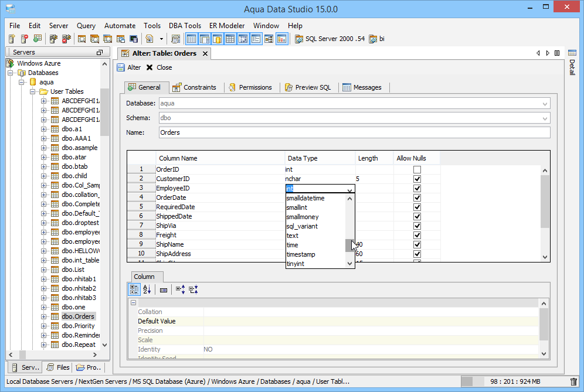Close the Alter: Table: Orders tab

coord(205,53)
